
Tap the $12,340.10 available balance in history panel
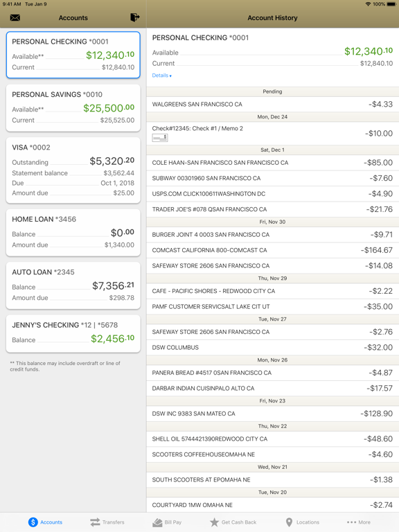[369, 51]
